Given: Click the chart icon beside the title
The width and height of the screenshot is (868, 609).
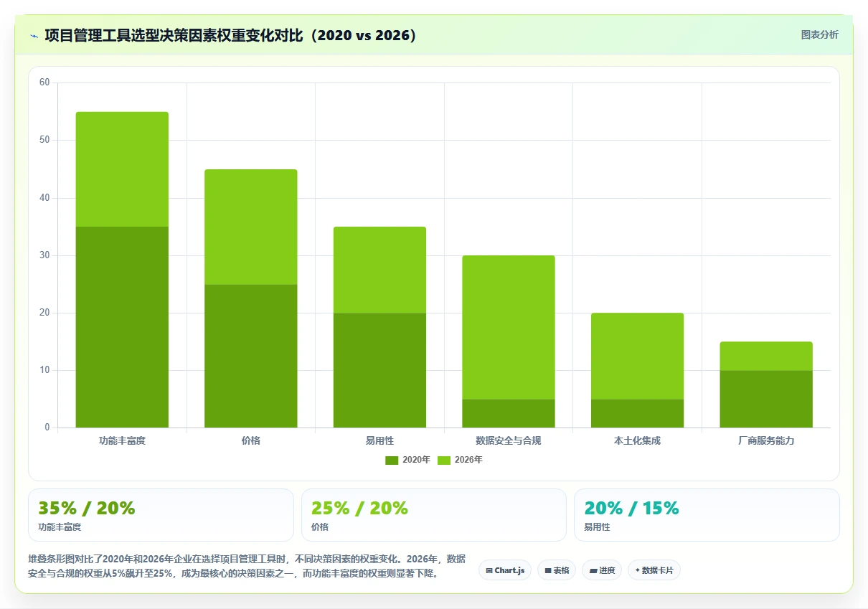Looking at the screenshot, I should [x=34, y=36].
